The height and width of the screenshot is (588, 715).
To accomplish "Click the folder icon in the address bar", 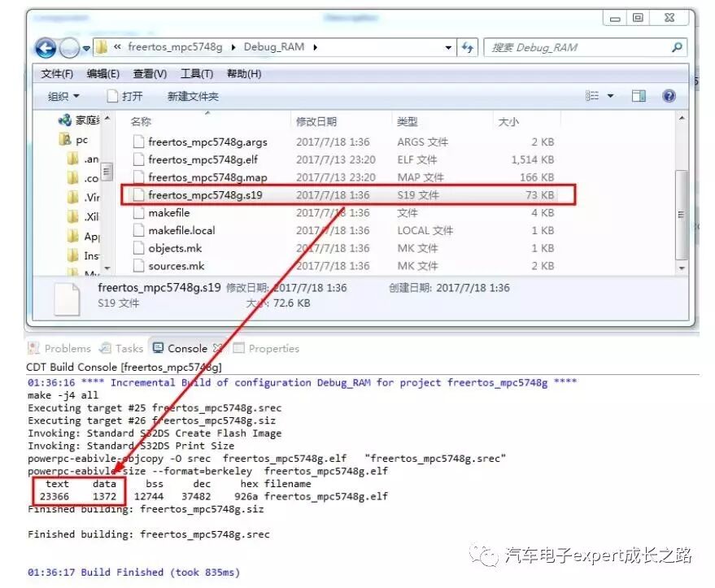I will (102, 47).
